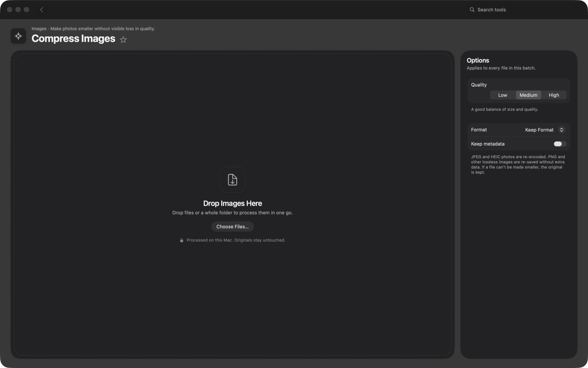Click the lock icon beside privacy note

[182, 240]
